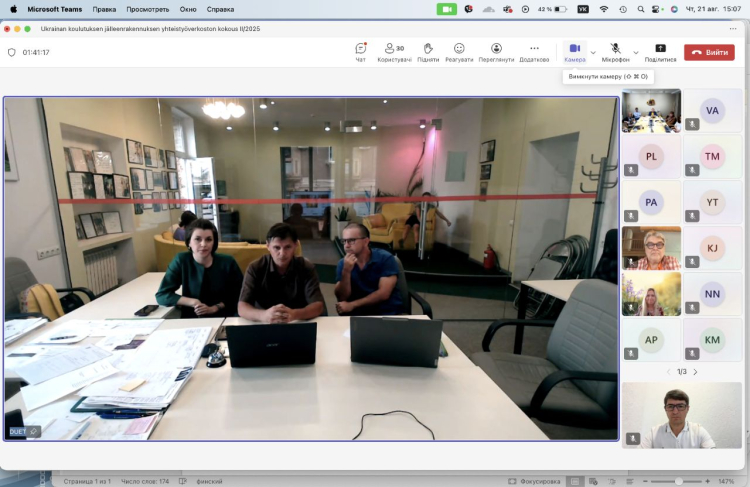The image size is (750, 487).
Task: Open the Переглянути view options
Action: click(x=496, y=50)
